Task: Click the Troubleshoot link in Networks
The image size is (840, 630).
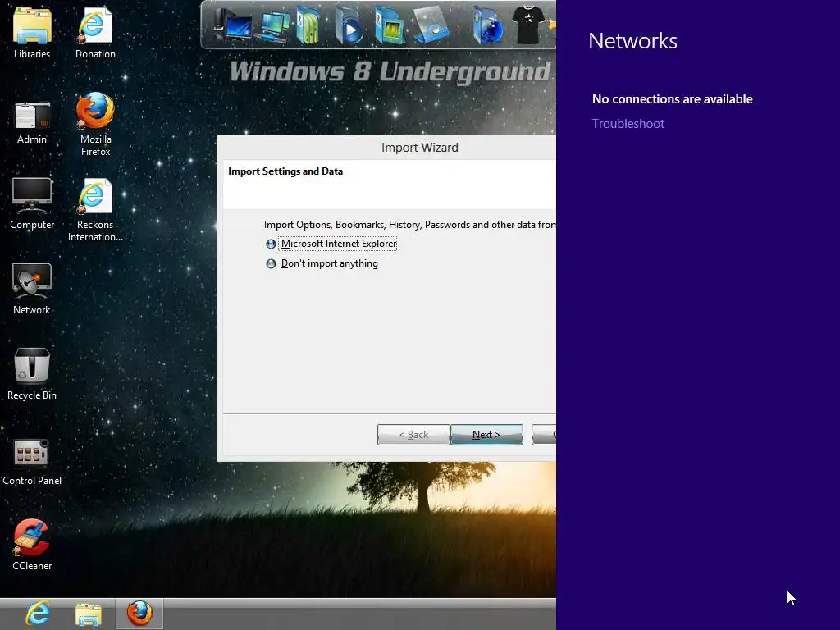Action: click(x=628, y=124)
